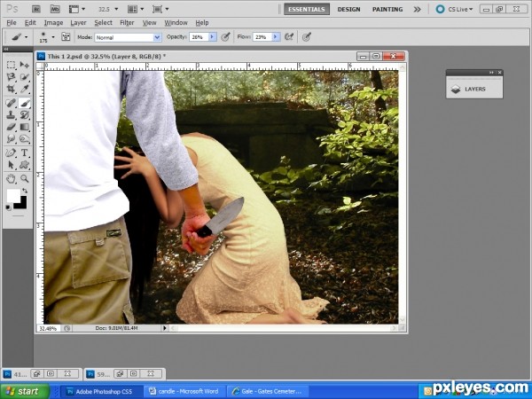This screenshot has width=532, height=399.
Task: Select the Eraser tool
Action: (x=12, y=127)
